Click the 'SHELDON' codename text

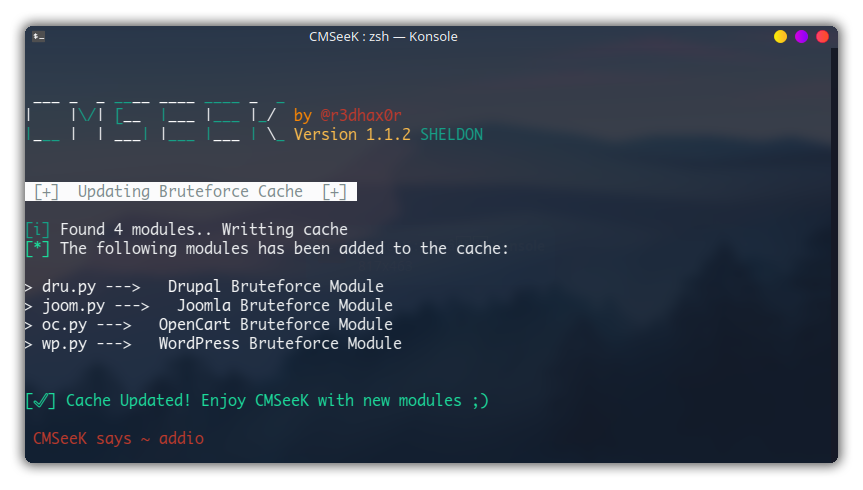(x=451, y=134)
